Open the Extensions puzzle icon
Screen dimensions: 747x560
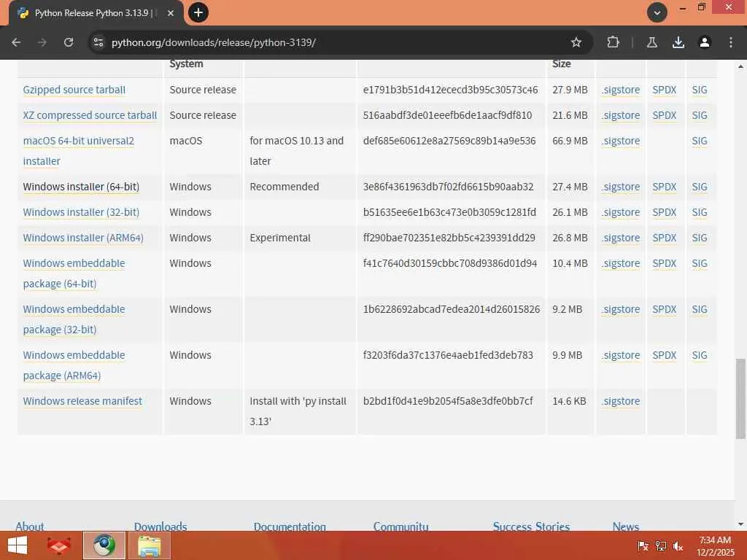[x=613, y=42]
